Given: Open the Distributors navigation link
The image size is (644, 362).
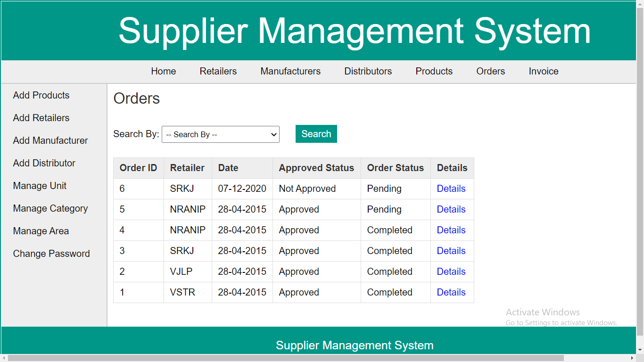Looking at the screenshot, I should [368, 71].
